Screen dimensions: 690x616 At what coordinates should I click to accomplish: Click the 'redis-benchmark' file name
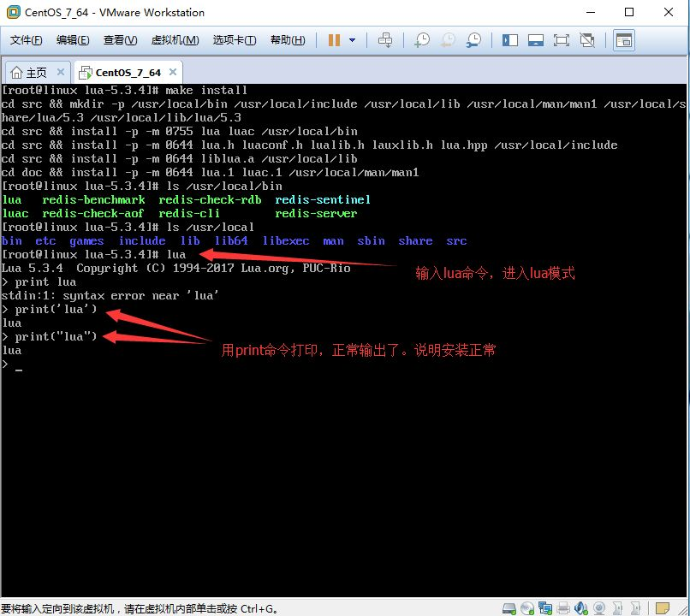click(x=93, y=199)
